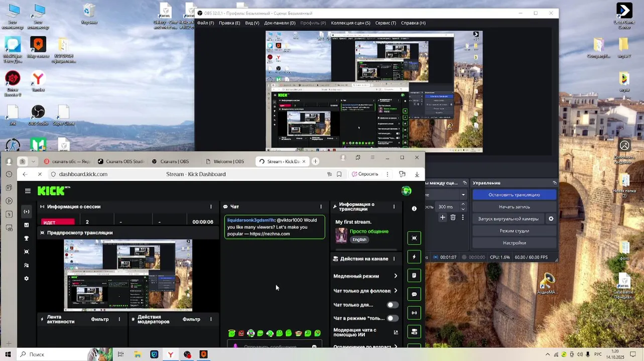Open the OBS 'Коллекция сцен (S)' menu
The width and height of the screenshot is (644, 361).
(350, 23)
